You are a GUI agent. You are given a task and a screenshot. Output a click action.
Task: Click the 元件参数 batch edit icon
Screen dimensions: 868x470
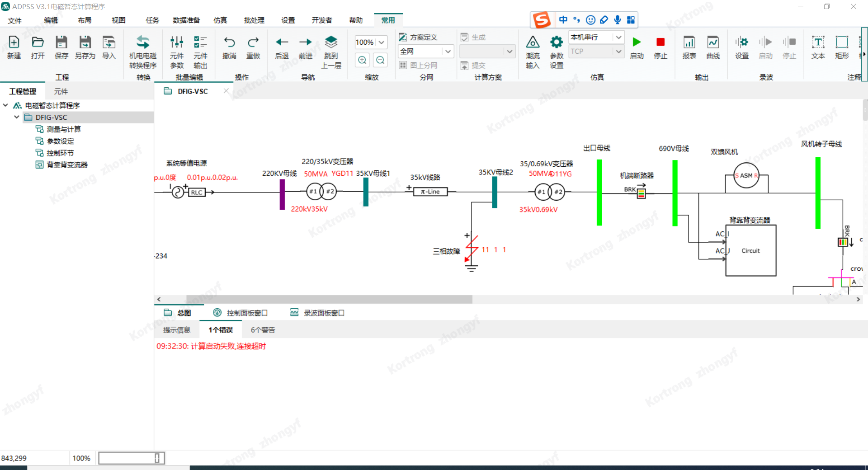(x=177, y=42)
